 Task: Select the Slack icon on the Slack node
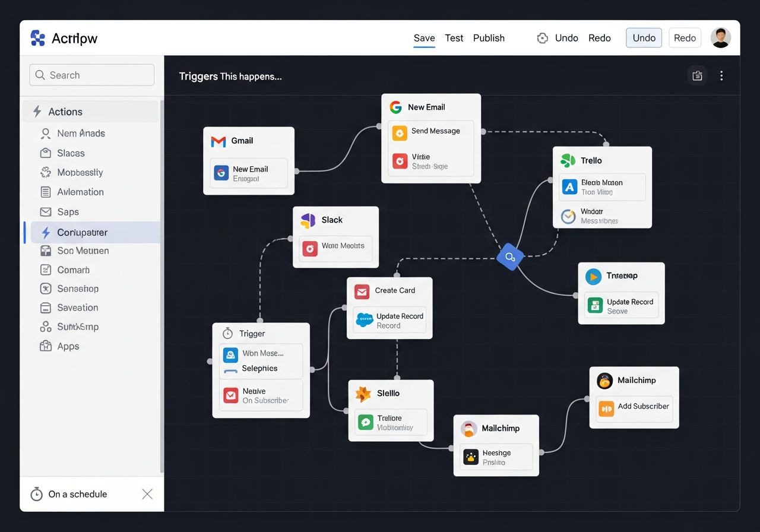(309, 220)
